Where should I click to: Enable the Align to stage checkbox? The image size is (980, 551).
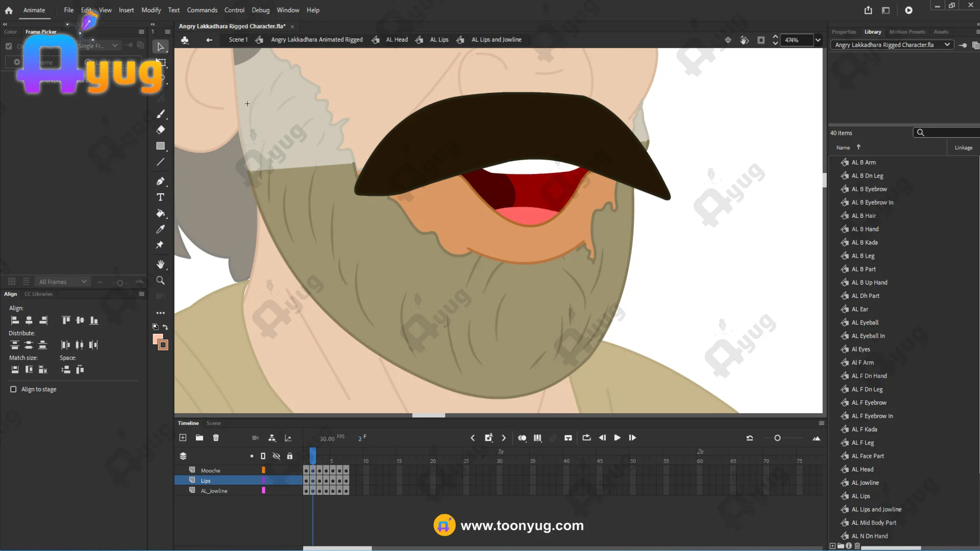(x=13, y=389)
